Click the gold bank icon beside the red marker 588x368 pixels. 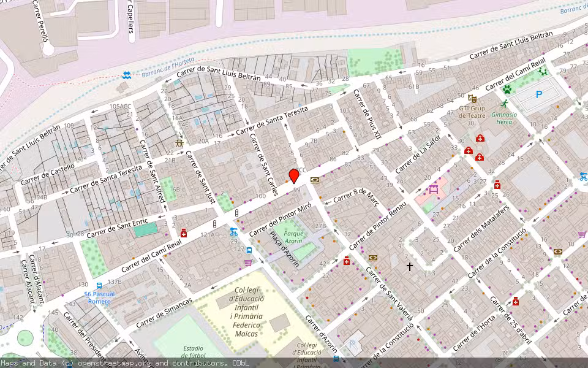(314, 180)
